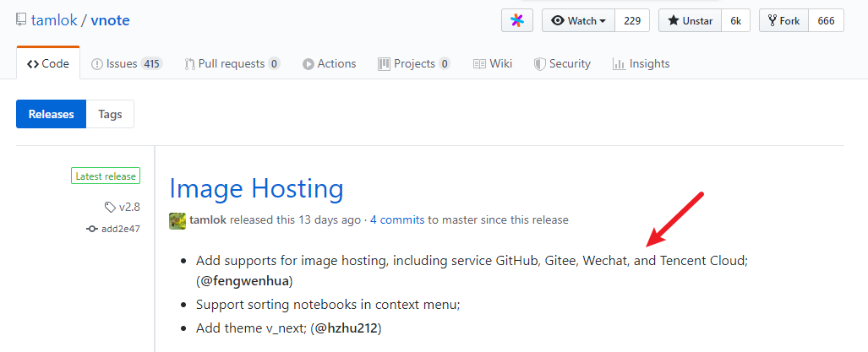
Task: Click the eye icon on Watch
Action: (x=558, y=21)
